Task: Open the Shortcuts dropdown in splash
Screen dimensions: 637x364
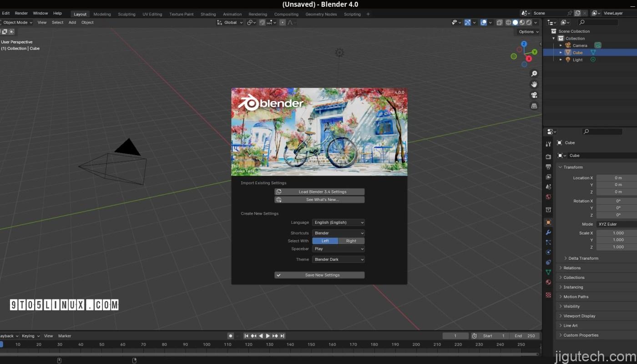Action: [339, 233]
